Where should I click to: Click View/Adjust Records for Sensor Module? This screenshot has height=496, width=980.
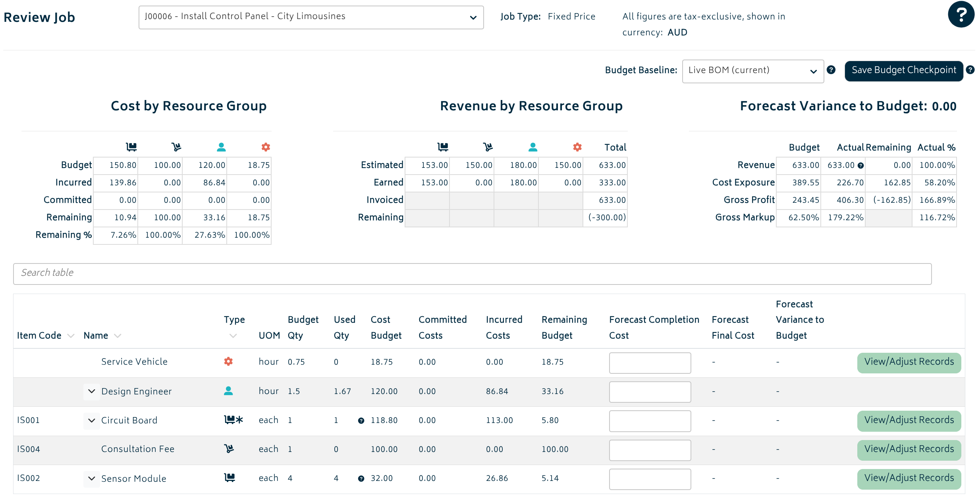click(x=909, y=479)
